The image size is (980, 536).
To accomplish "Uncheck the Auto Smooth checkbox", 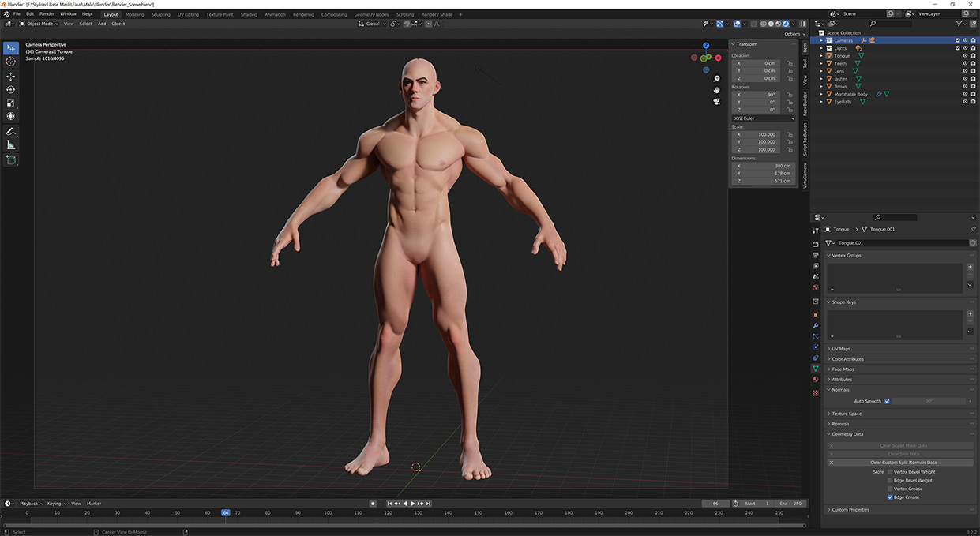I will (x=887, y=401).
